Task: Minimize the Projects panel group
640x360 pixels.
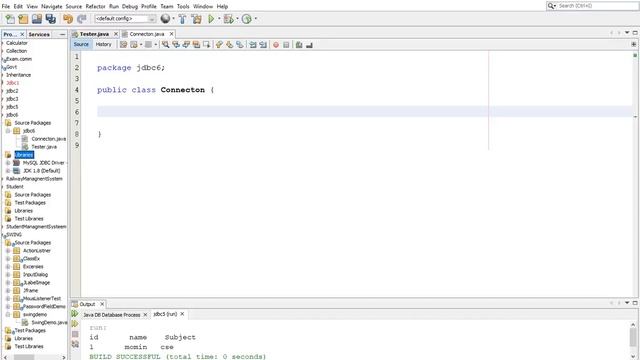Action: 62,34
